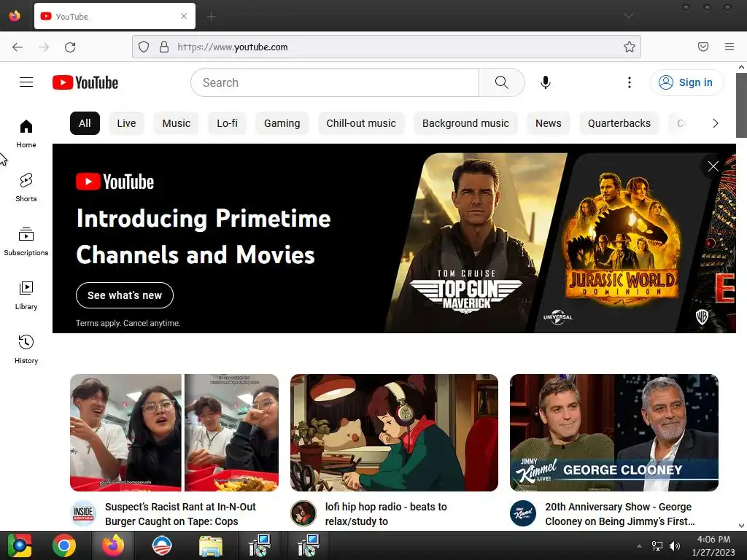This screenshot has height=560, width=747.
Task: Open the YouTube guide hamburger menu
Action: (26, 82)
